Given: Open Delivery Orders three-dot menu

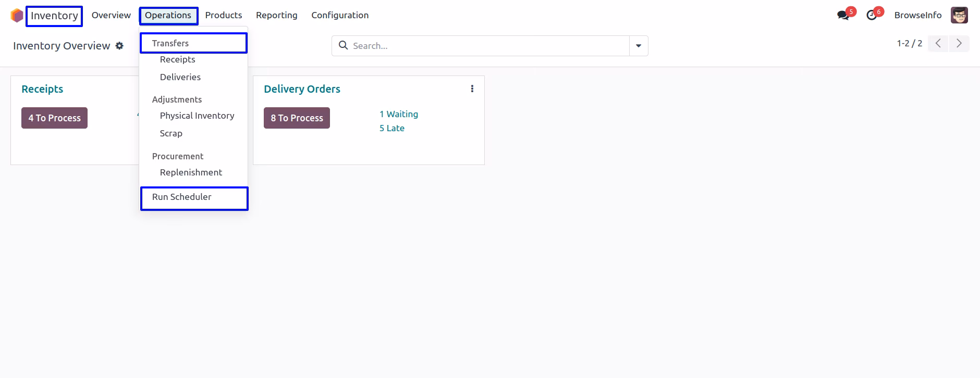Looking at the screenshot, I should pyautogui.click(x=472, y=89).
